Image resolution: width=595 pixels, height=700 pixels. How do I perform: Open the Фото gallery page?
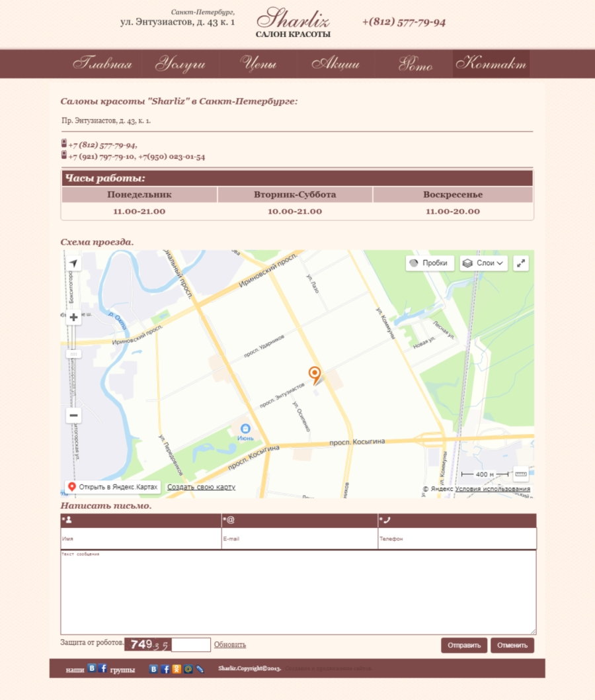click(415, 64)
